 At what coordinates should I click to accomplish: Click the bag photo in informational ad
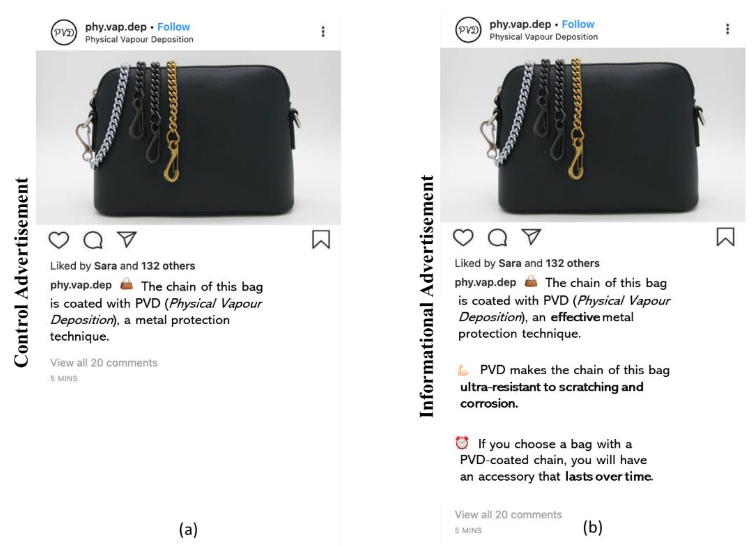click(x=593, y=135)
